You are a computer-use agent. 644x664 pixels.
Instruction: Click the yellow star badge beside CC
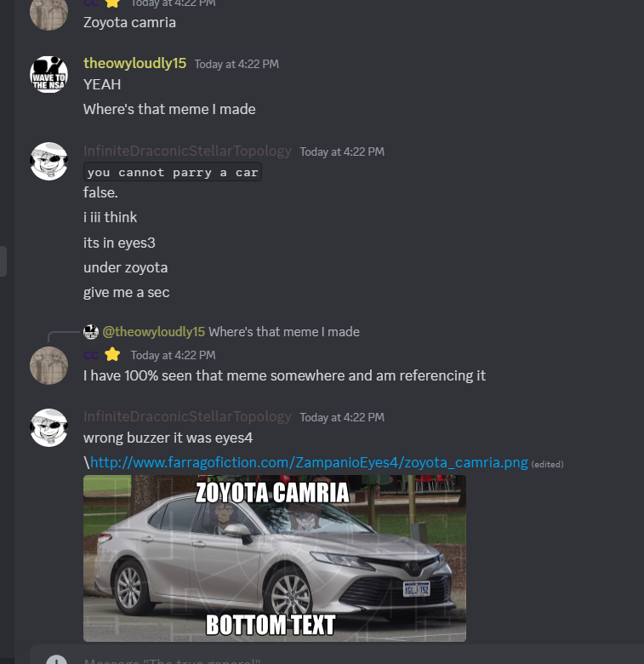tap(112, 355)
